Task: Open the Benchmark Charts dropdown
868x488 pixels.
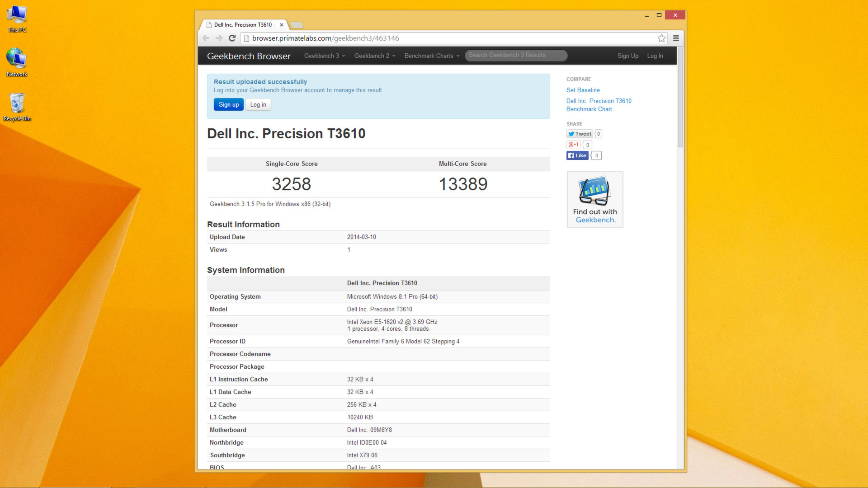Action: point(430,56)
